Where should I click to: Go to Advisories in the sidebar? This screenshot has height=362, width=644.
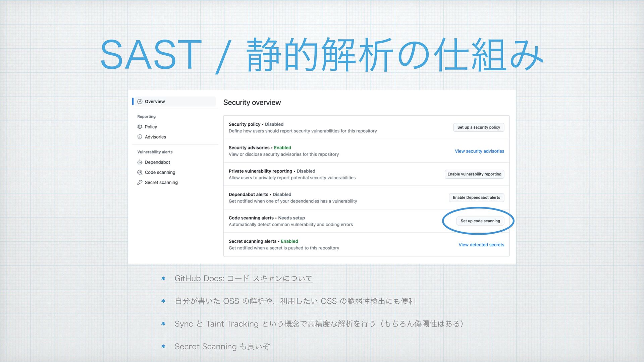coord(155,137)
